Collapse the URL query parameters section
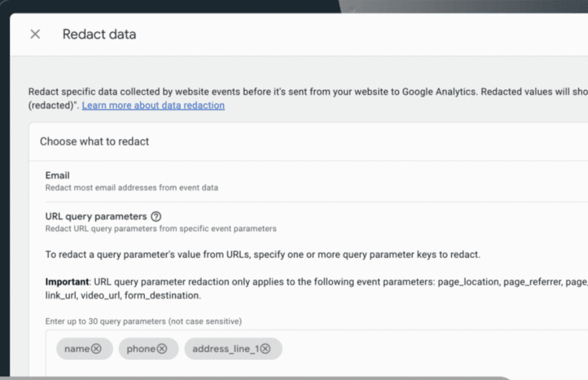Screen dimensions: 588x380 point(96,216)
